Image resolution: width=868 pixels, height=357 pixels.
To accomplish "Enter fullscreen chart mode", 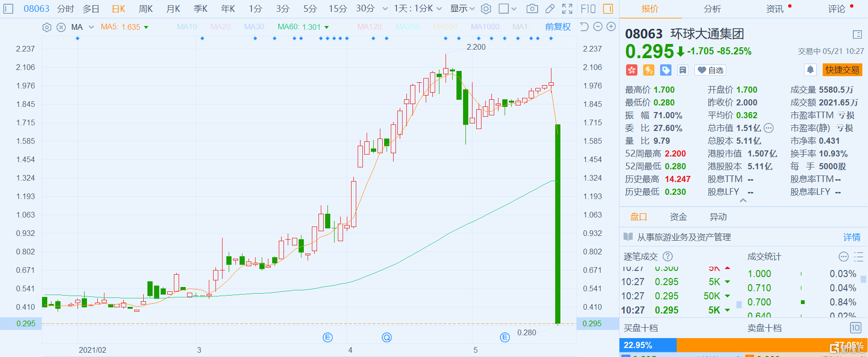I will 567,9.
